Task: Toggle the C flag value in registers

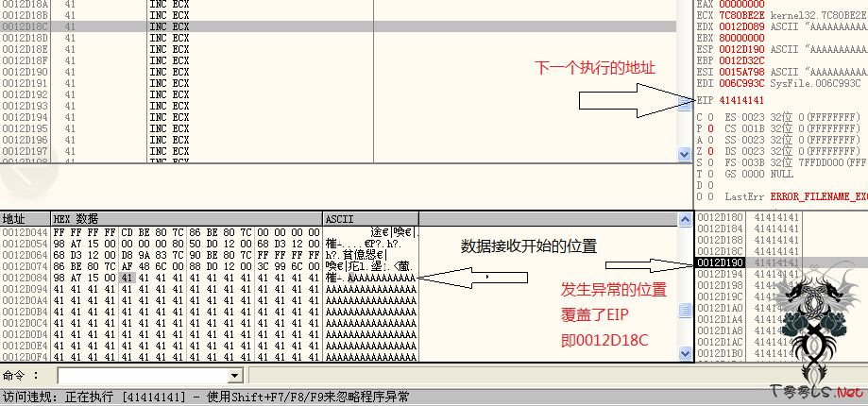Action: click(710, 116)
